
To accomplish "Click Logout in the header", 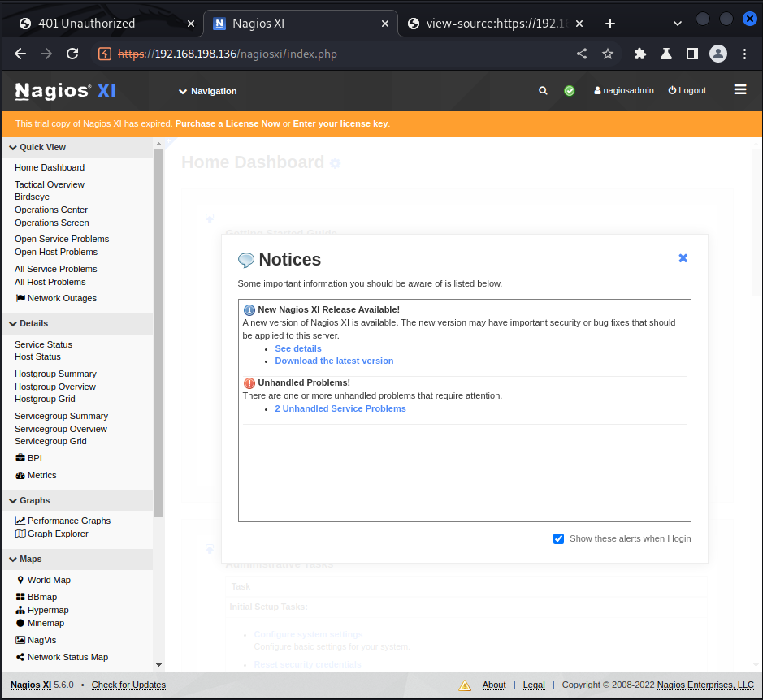I will click(x=687, y=90).
